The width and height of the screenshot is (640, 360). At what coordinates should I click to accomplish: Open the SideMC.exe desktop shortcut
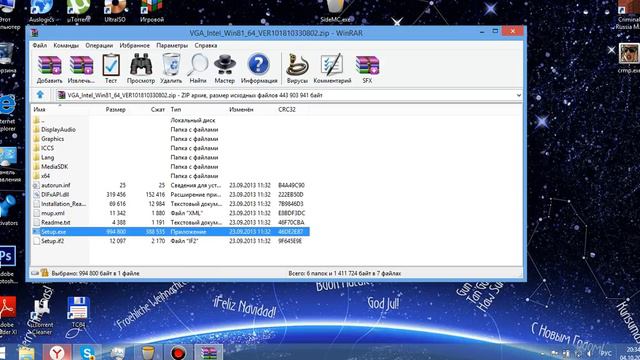click(x=335, y=11)
